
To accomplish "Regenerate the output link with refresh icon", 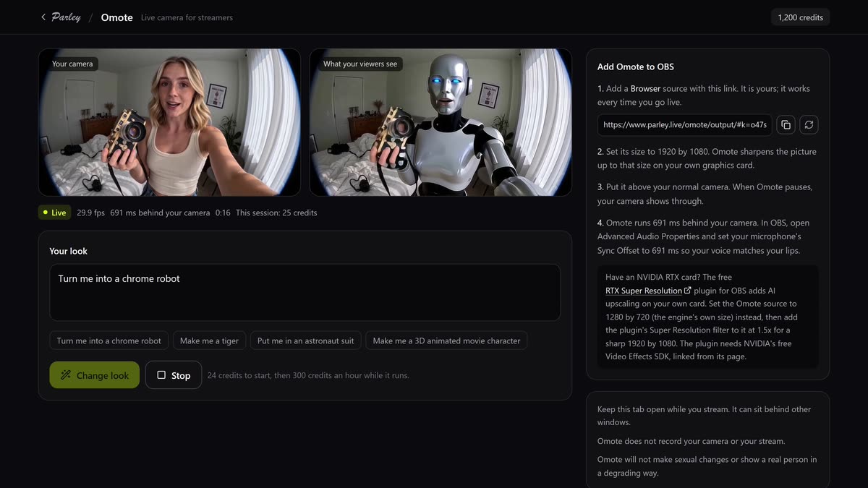I will click(x=809, y=124).
